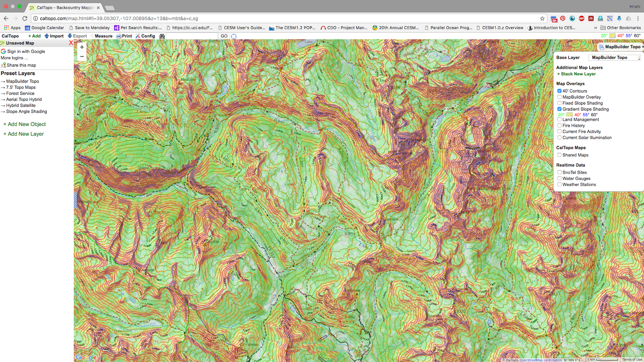This screenshot has height=362, width=644.
Task: Enable the MapBuilder Overlay checkbox
Action: point(559,97)
